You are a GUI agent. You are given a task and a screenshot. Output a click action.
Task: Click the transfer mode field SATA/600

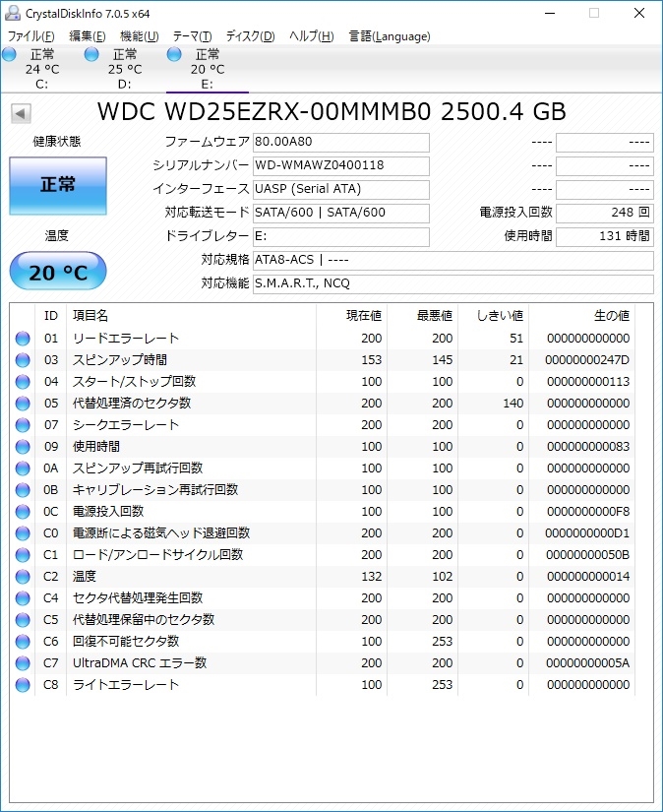[x=341, y=213]
